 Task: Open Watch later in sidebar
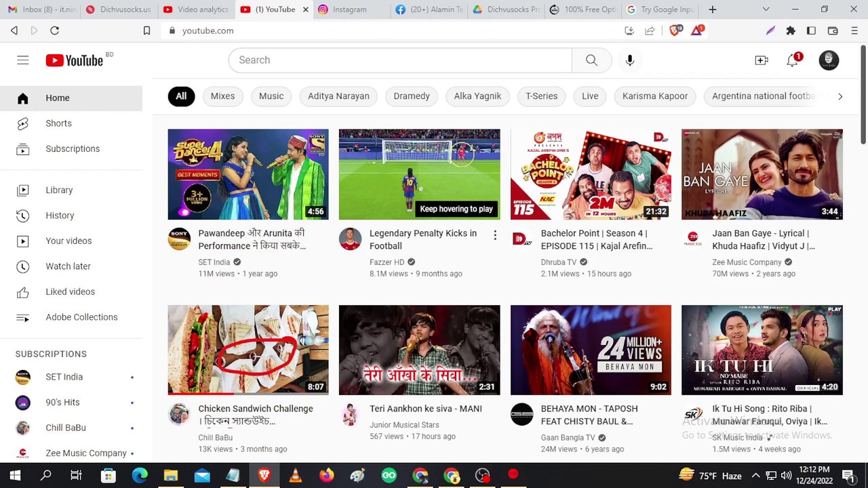(x=71, y=266)
